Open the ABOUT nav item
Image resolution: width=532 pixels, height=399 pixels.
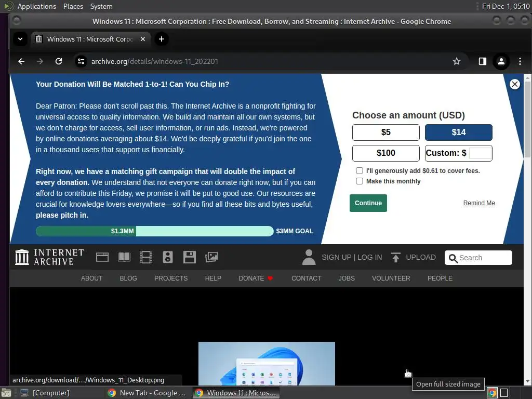pos(91,278)
